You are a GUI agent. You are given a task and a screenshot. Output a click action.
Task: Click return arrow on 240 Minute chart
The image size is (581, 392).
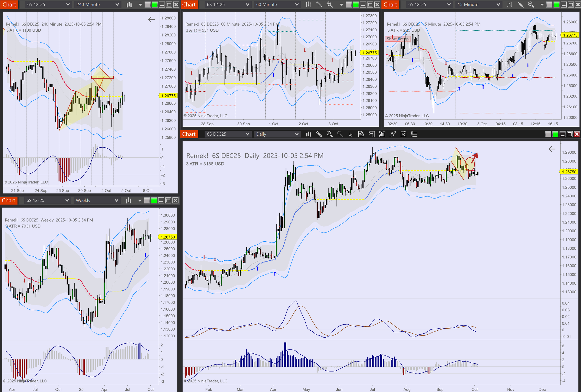151,19
